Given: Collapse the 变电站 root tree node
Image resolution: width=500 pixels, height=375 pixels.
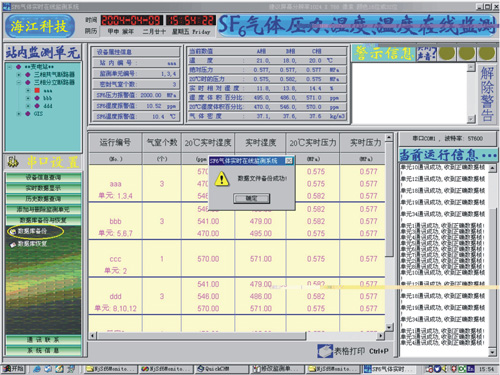Looking at the screenshot, I should (10, 67).
